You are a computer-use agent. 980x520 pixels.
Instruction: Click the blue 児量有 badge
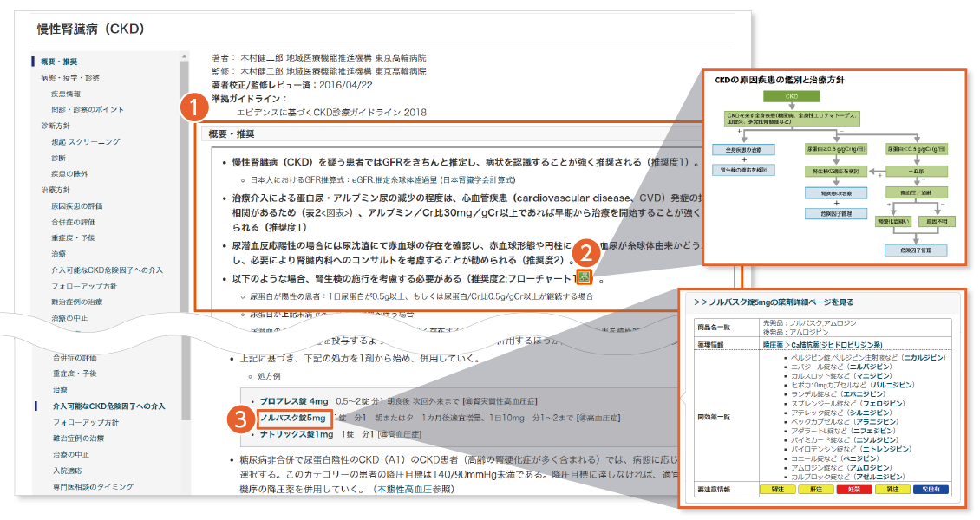931,490
